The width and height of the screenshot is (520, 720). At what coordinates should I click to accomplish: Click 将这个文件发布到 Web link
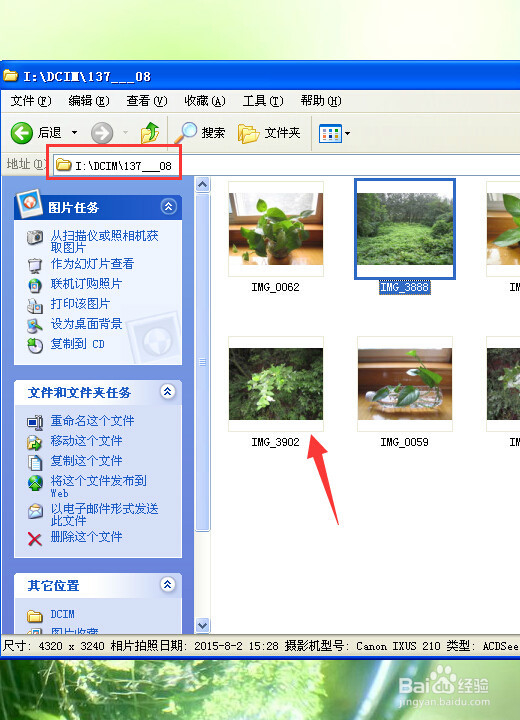click(98, 487)
